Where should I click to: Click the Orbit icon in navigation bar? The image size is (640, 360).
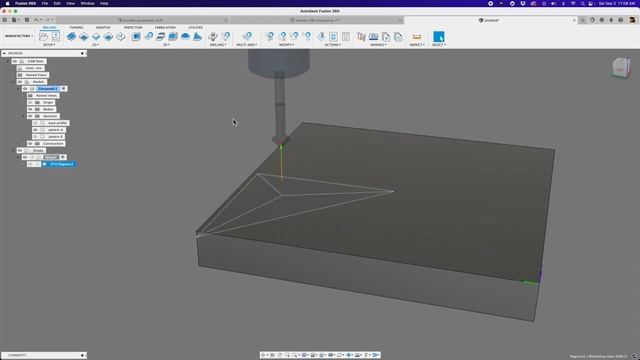click(264, 355)
